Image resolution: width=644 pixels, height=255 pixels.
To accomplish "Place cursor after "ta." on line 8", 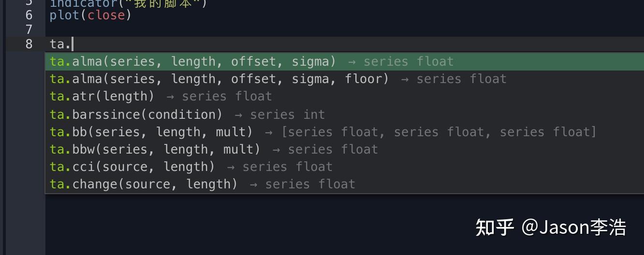I will coord(72,44).
